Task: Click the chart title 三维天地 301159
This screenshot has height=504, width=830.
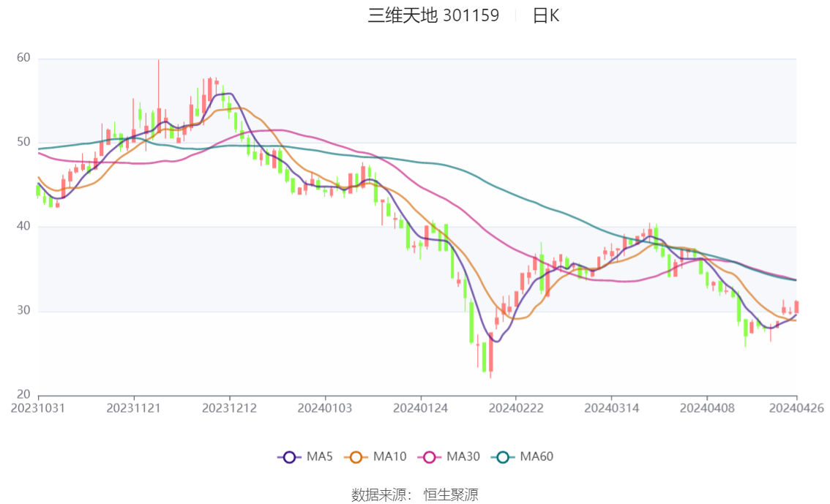Action: coord(433,15)
